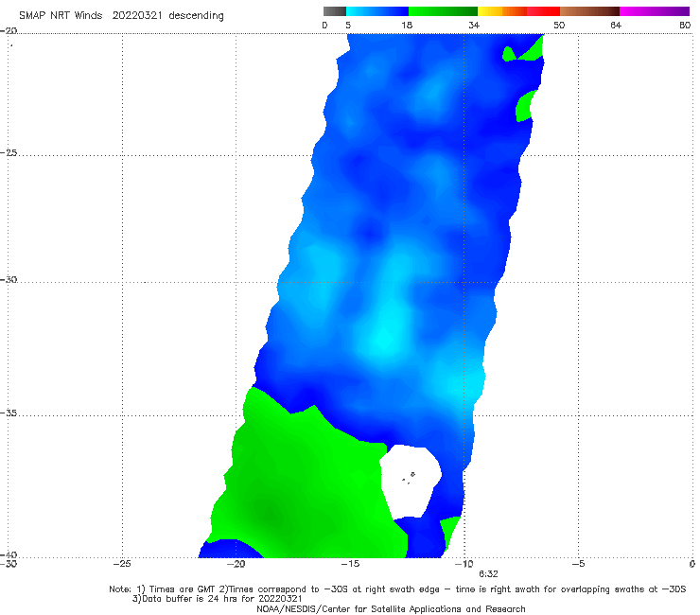Click the '50' color bar scale label
This screenshot has width=700, height=615.
tap(559, 25)
